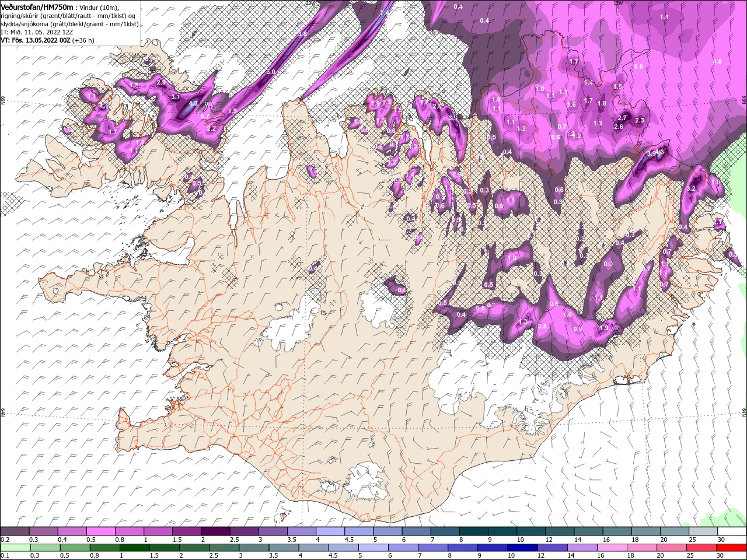
Task: Pick the bright pink-violet 0.5 snow scale swatch
Action: coord(101,531)
